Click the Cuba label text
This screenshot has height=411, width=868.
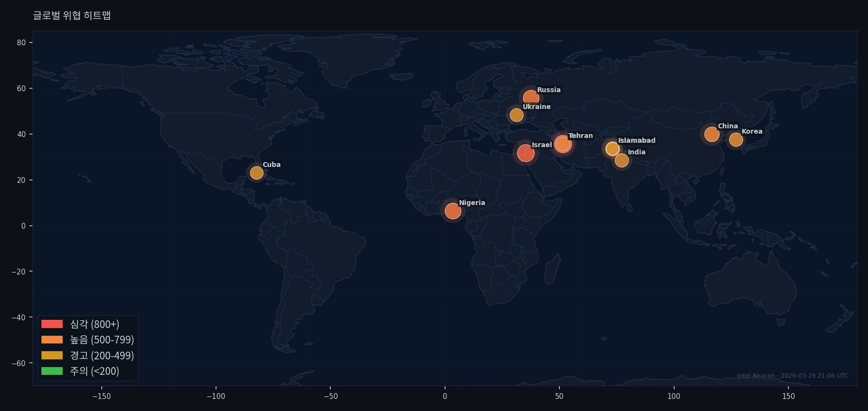pyautogui.click(x=271, y=164)
